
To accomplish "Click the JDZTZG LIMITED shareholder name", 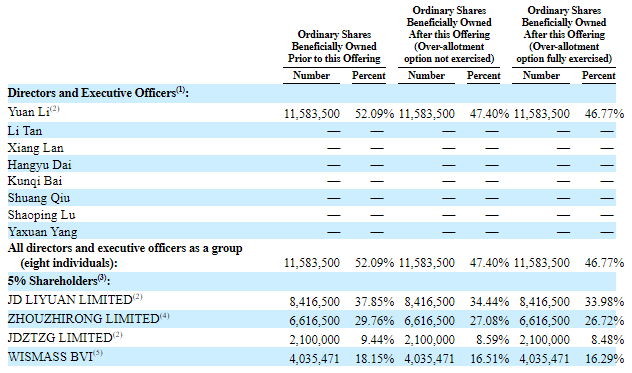I will pos(65,338).
